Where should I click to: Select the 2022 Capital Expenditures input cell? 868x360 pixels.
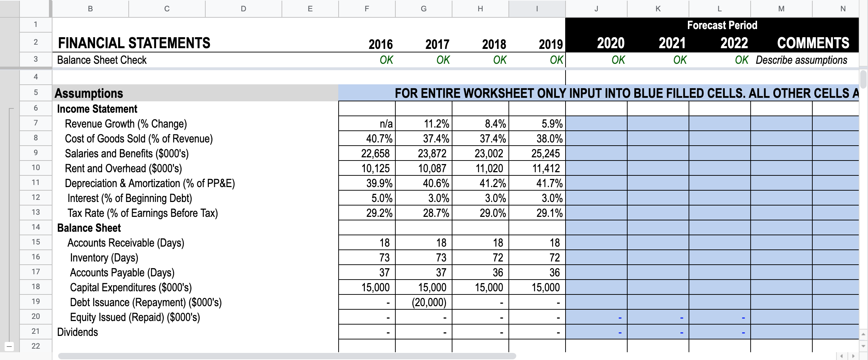tap(720, 287)
